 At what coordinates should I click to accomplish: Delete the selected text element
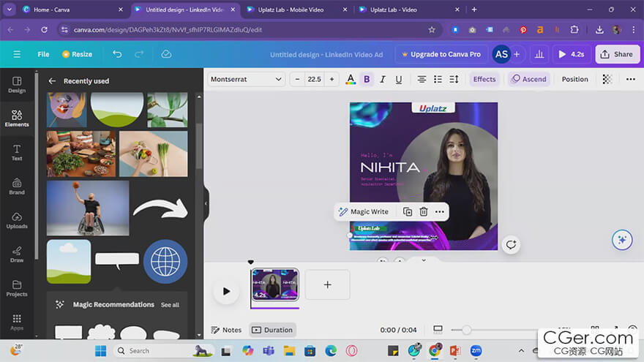point(424,212)
